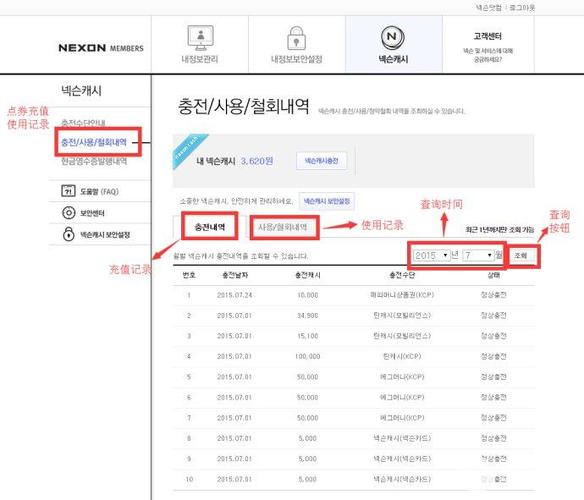Click the 3,620원 balance amount
This screenshot has width=584, height=500.
pos(257,161)
